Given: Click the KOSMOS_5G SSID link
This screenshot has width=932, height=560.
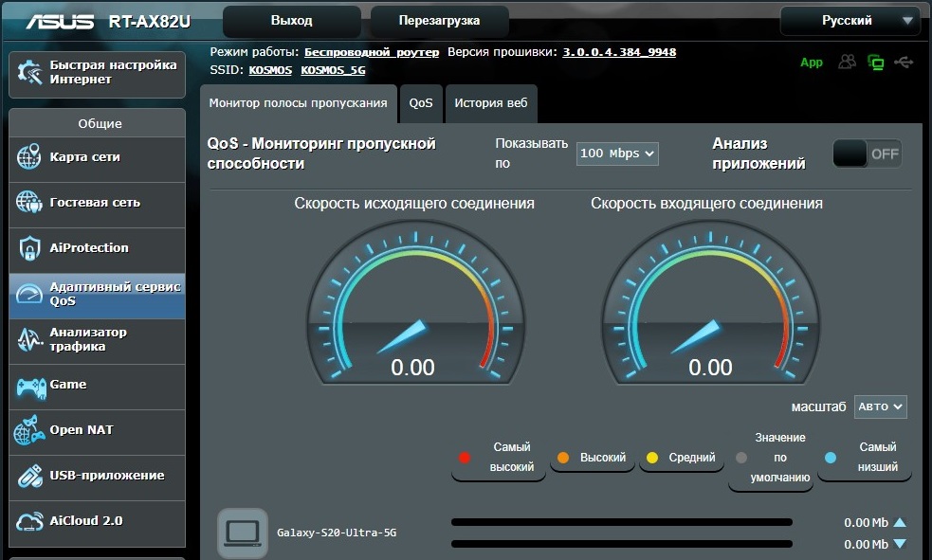Looking at the screenshot, I should (x=333, y=70).
